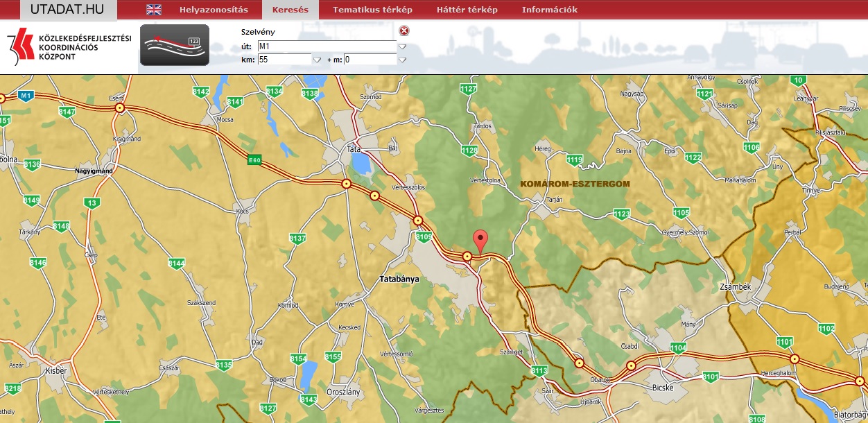Click the Közlekedésfejlesztési Koordinációs Központ logo
The width and height of the screenshot is (868, 423).
[x=68, y=46]
